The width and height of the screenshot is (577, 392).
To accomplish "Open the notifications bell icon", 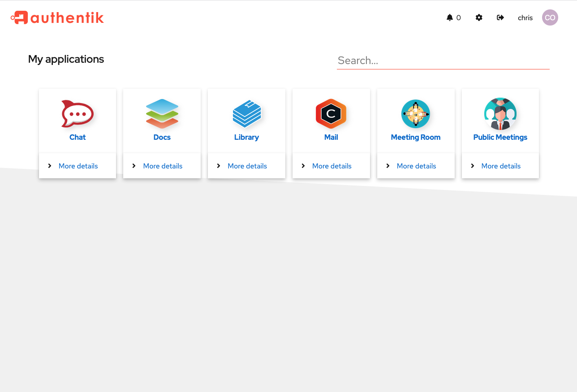I will coord(450,17).
